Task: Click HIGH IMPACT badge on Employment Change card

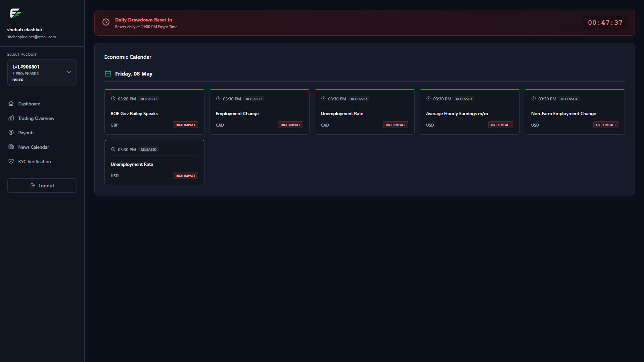Action: pos(290,125)
